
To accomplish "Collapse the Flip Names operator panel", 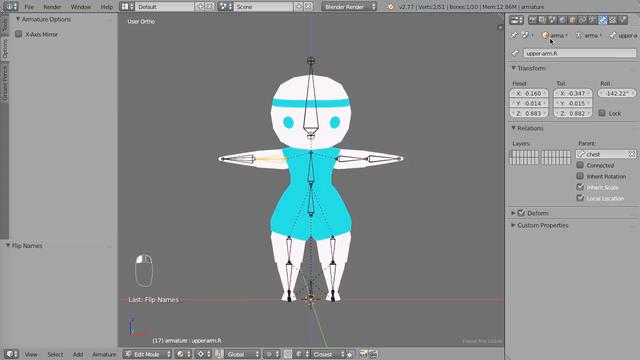I will pos(24,246).
